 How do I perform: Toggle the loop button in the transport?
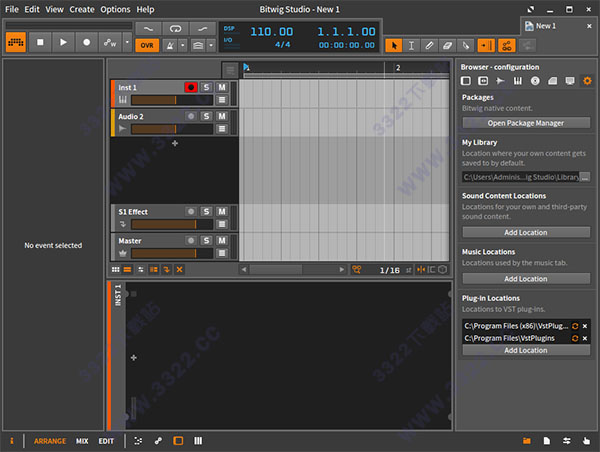pyautogui.click(x=175, y=29)
